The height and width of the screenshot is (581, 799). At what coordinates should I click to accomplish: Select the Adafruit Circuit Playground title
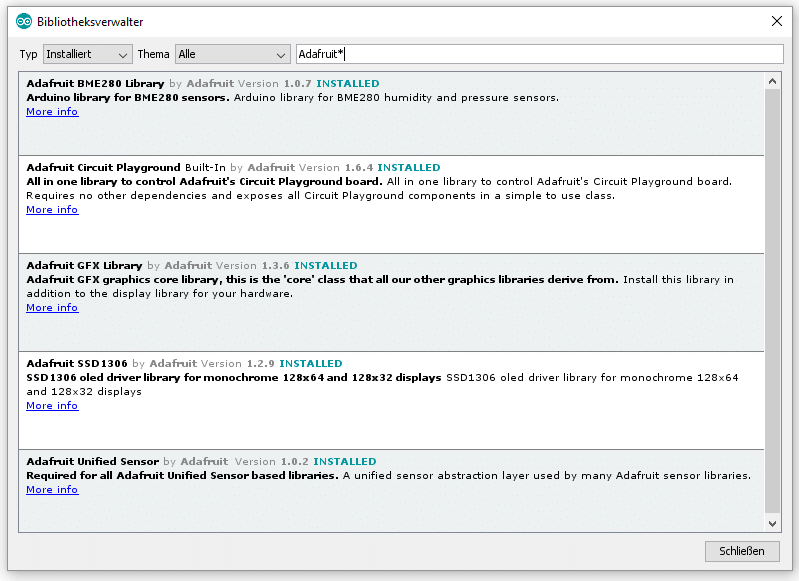pos(103,168)
